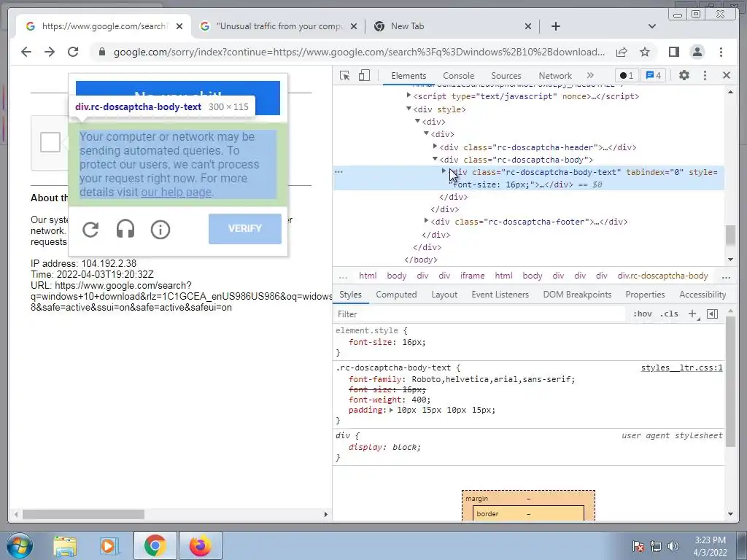The width and height of the screenshot is (747, 560).
Task: Click the styles Filter input field
Action: point(480,314)
